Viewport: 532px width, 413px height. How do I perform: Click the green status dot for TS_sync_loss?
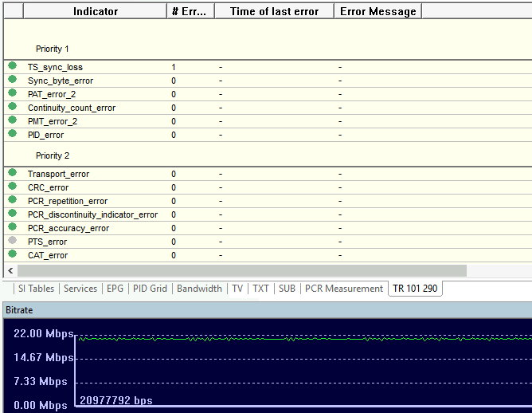12,66
